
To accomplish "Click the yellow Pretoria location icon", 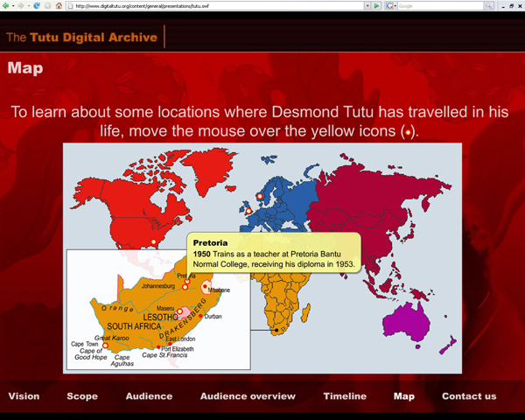I will pos(187,281).
